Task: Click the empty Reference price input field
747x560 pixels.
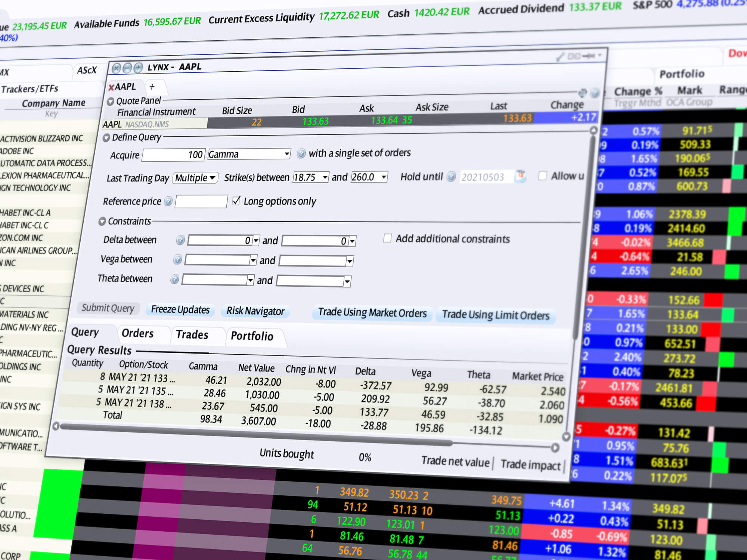Action: coord(201,202)
